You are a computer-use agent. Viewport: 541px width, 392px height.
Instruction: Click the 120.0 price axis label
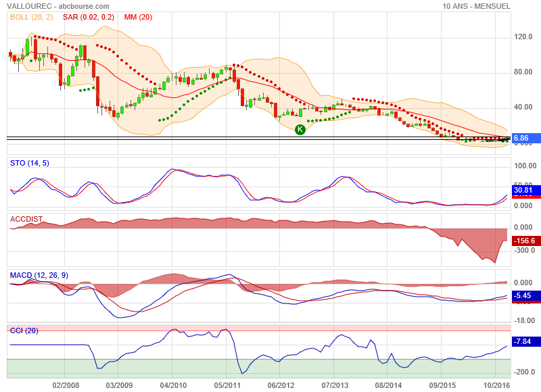pyautogui.click(x=523, y=37)
